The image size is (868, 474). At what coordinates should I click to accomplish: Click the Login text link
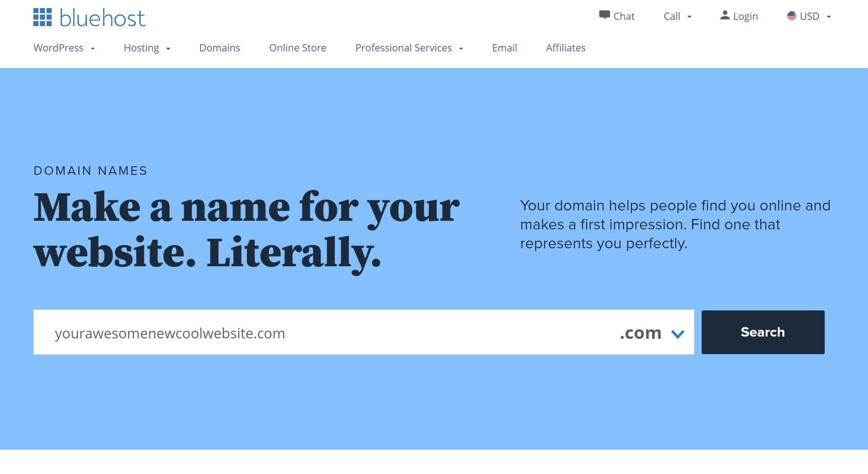[746, 16]
